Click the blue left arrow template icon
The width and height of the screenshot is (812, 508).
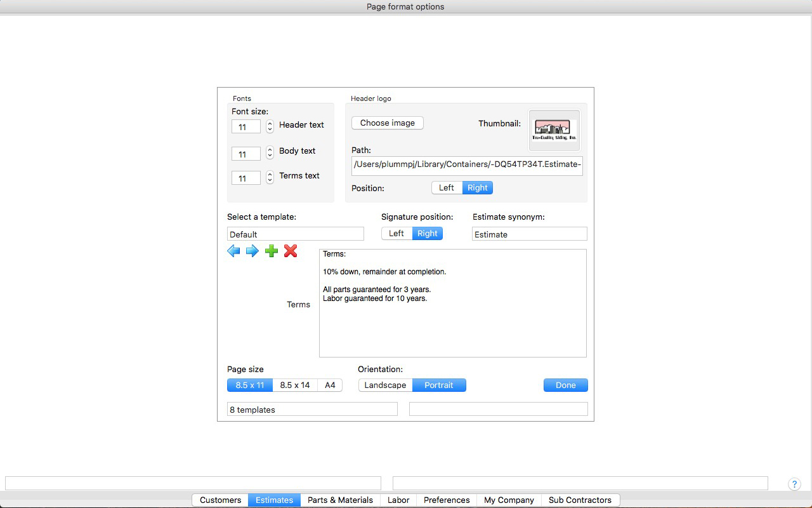(233, 251)
